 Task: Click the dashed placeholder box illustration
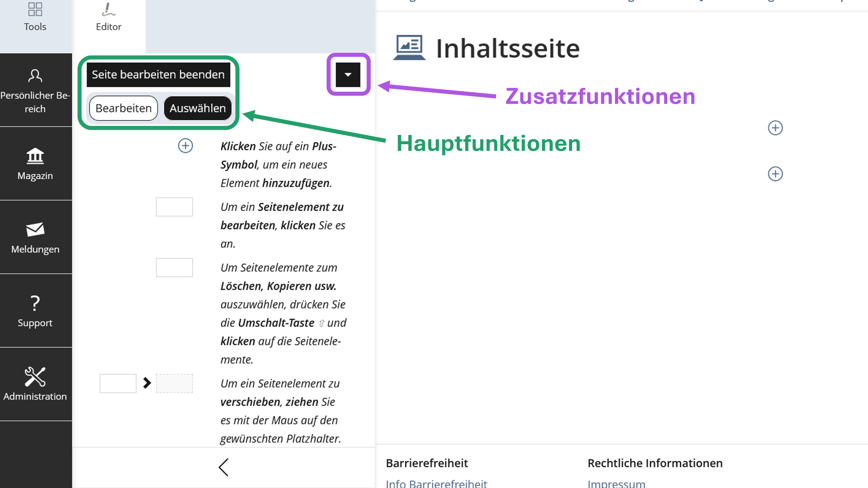coord(174,383)
